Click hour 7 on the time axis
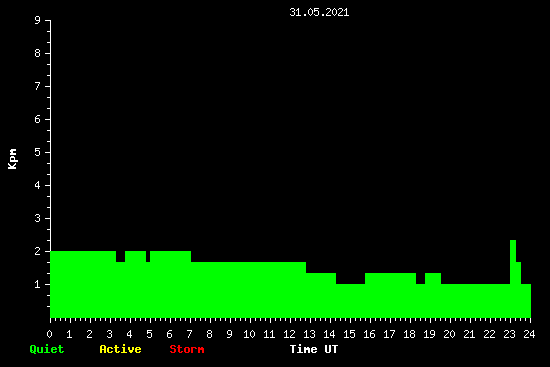This screenshot has width=550, height=367. tap(189, 334)
